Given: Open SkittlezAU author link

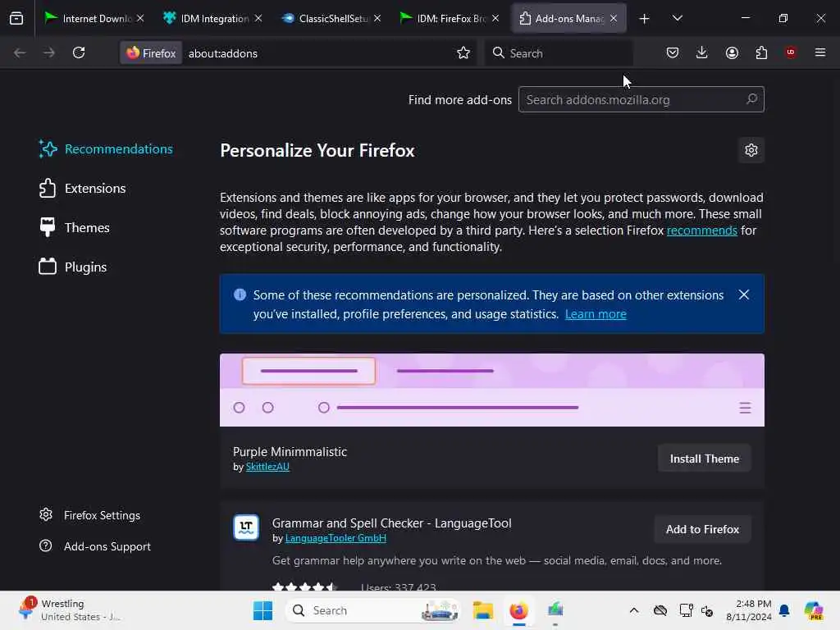Looking at the screenshot, I should pyautogui.click(x=267, y=467).
